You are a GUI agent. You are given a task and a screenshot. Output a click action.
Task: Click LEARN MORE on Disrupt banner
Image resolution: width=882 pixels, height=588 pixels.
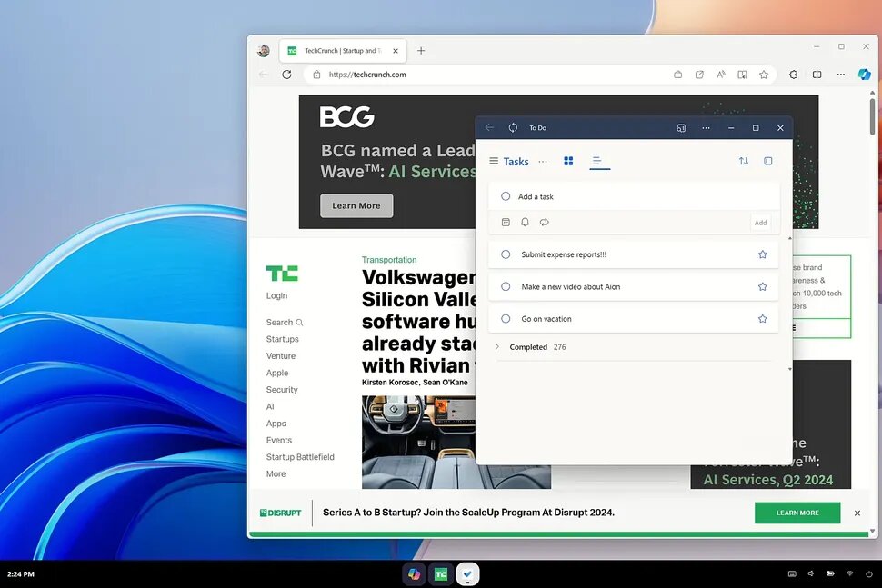[x=797, y=513]
